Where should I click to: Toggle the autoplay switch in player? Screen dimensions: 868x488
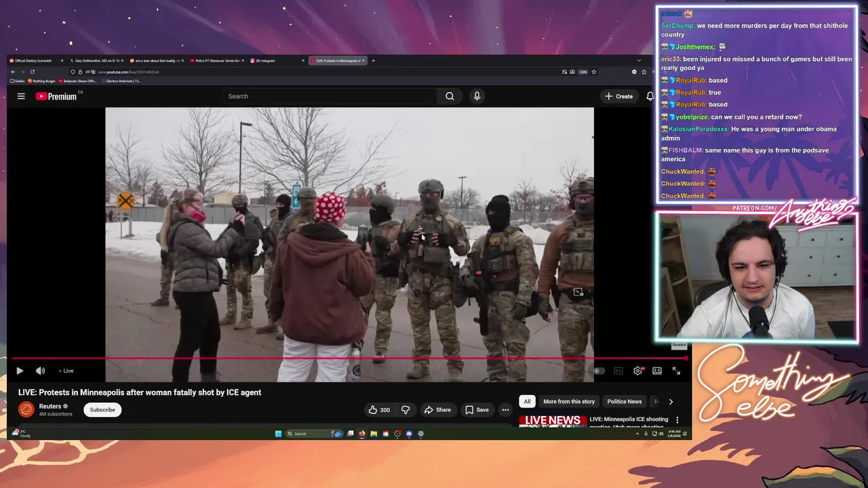[599, 371]
